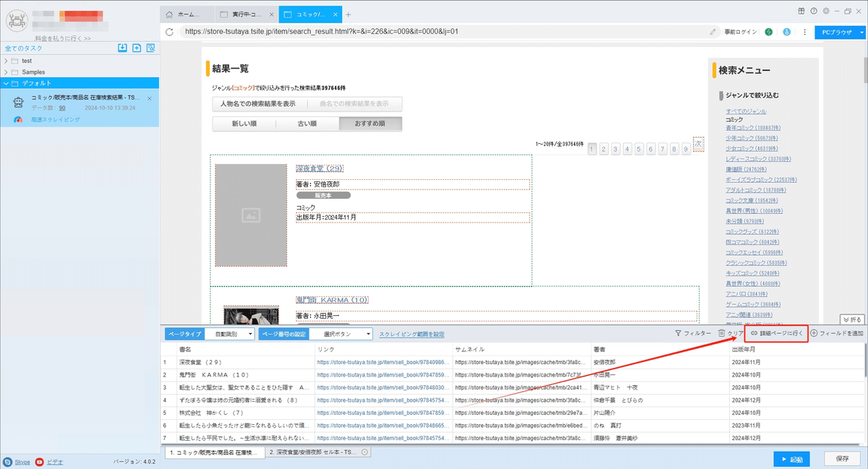
Task: Sort by おすすめ順
Action: pos(370,124)
